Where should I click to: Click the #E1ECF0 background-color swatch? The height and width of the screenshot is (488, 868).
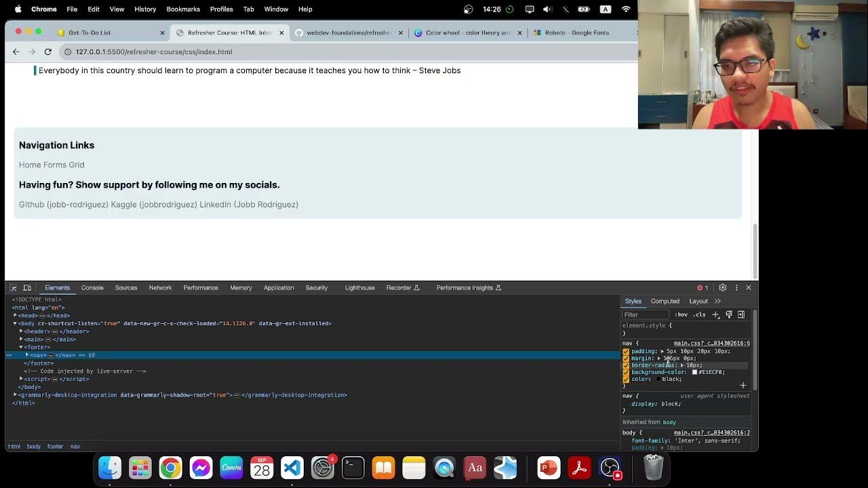(x=694, y=372)
